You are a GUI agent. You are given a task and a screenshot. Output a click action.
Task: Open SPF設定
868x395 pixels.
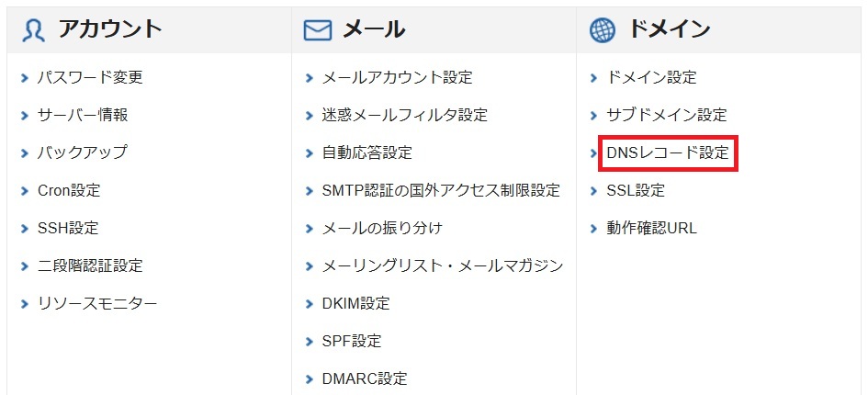tap(352, 341)
